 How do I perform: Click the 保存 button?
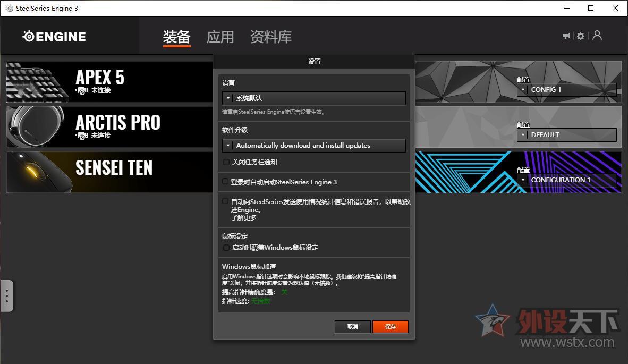pos(391,327)
